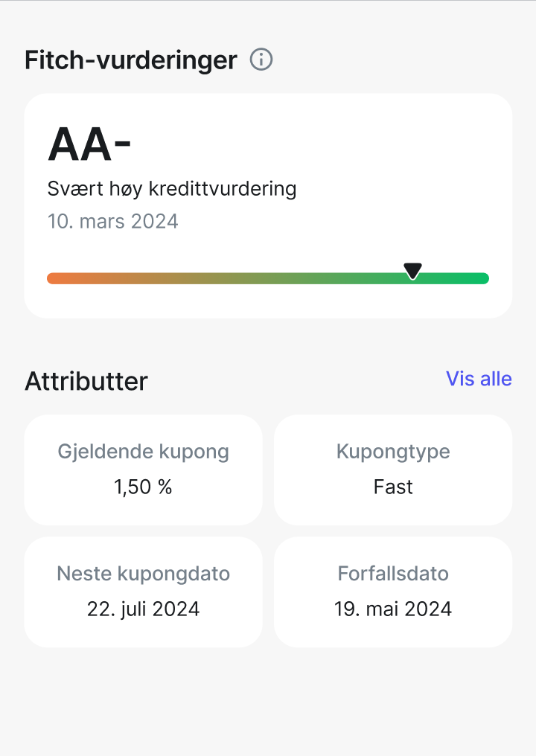Open the Forfallsdato card label
The image size is (536, 756).
393,574
